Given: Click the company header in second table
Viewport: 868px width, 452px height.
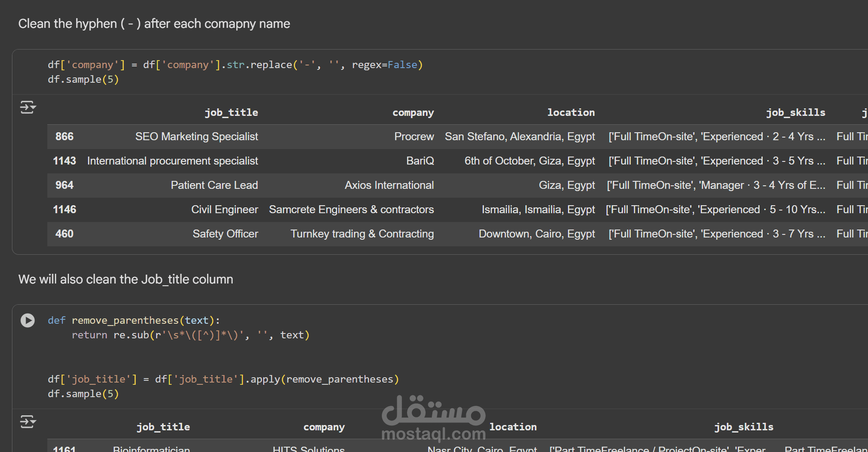Looking at the screenshot, I should click(324, 427).
